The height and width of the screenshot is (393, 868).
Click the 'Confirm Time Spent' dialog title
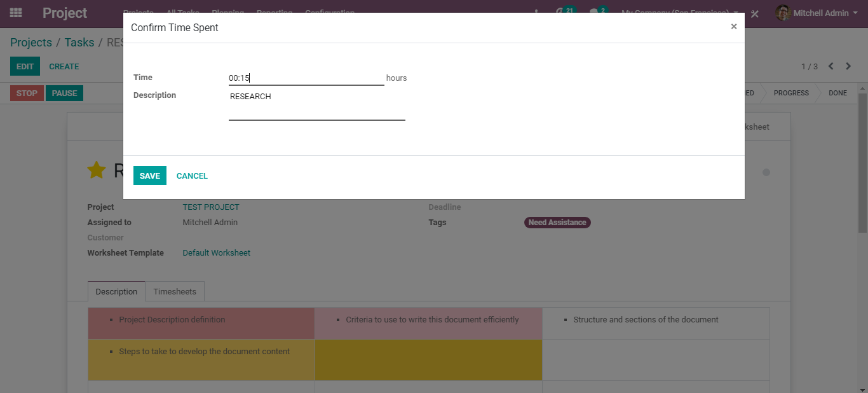click(x=175, y=28)
